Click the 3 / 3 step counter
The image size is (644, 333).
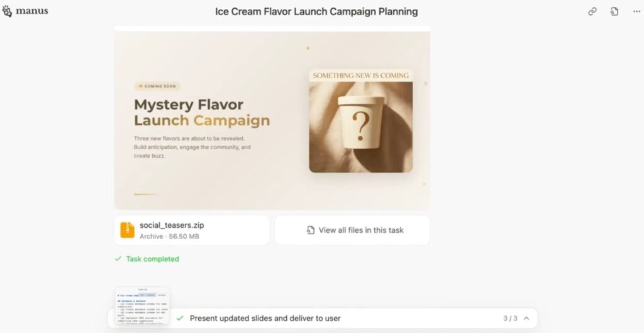510,319
